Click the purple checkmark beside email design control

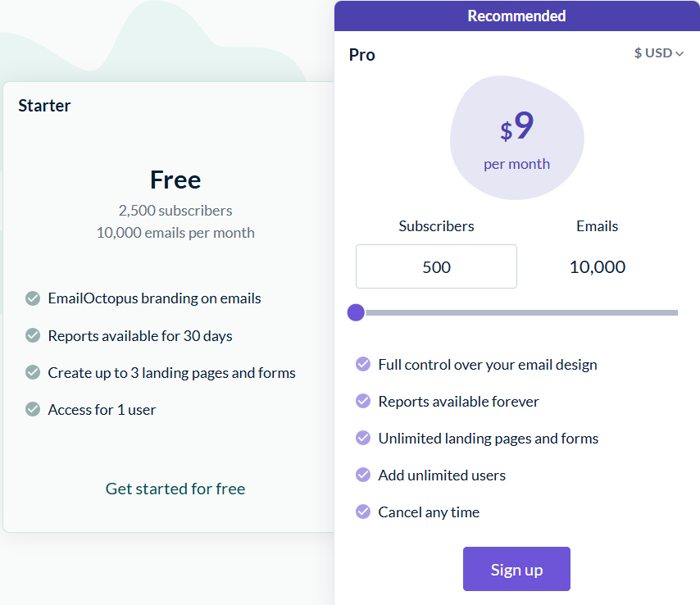tap(363, 364)
